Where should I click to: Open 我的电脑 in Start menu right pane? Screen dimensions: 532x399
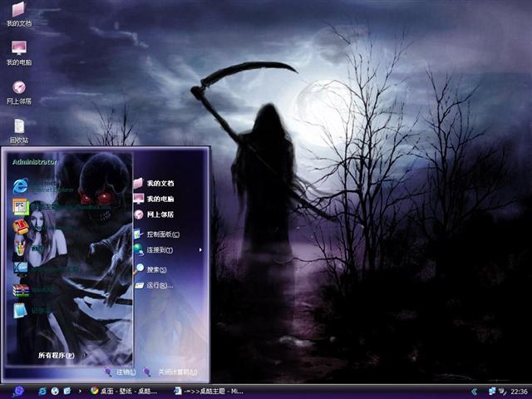click(x=160, y=199)
